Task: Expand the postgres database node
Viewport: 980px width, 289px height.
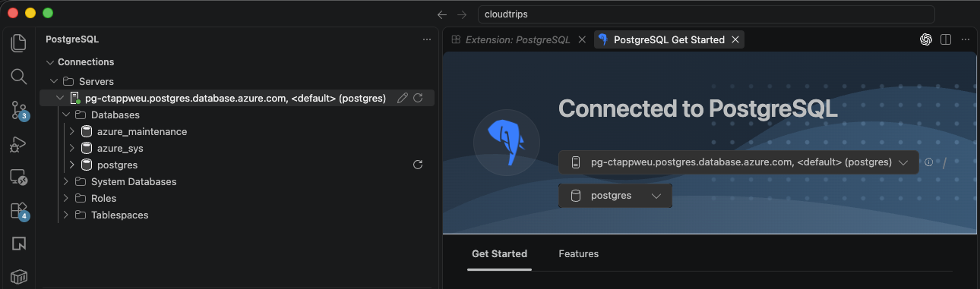Action: click(72, 165)
